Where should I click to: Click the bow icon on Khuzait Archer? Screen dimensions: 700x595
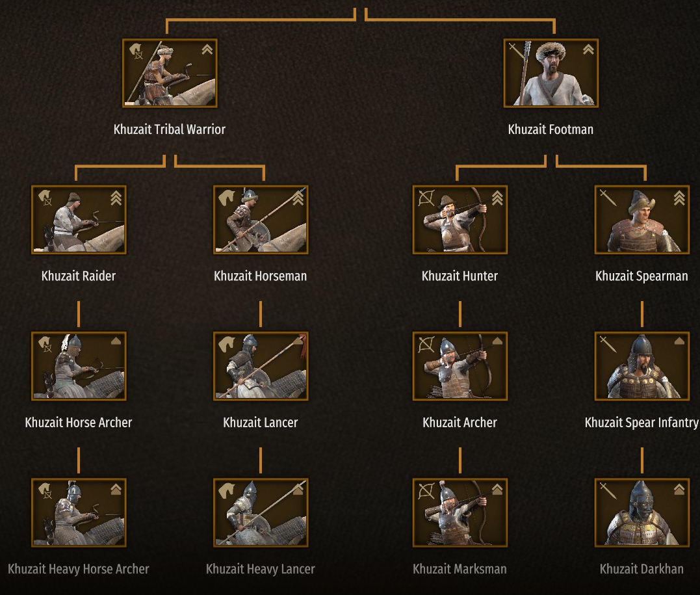[426, 345]
